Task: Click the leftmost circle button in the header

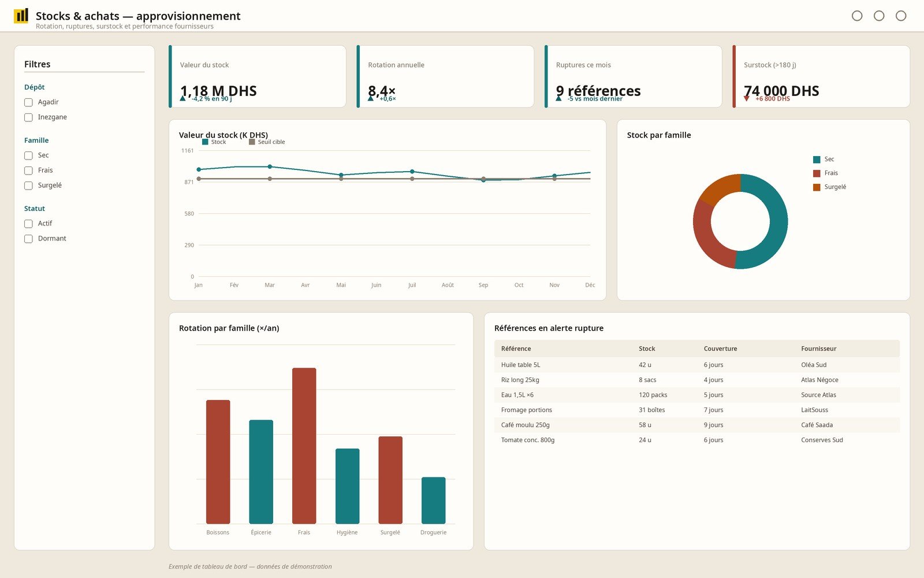Action: pos(857,16)
